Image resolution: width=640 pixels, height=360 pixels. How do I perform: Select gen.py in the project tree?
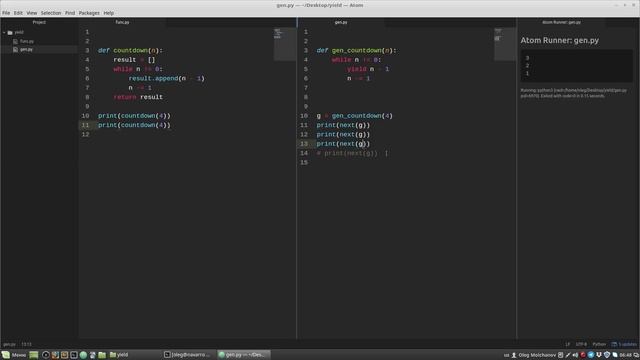point(26,49)
